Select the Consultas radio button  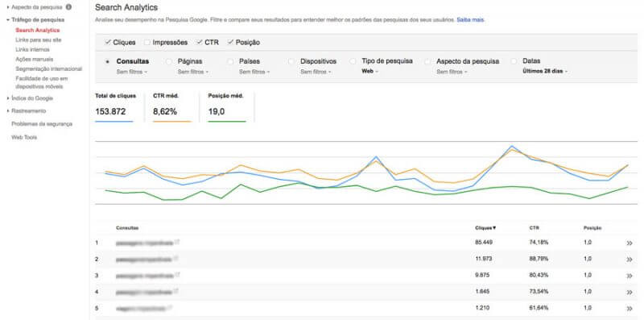(108, 62)
